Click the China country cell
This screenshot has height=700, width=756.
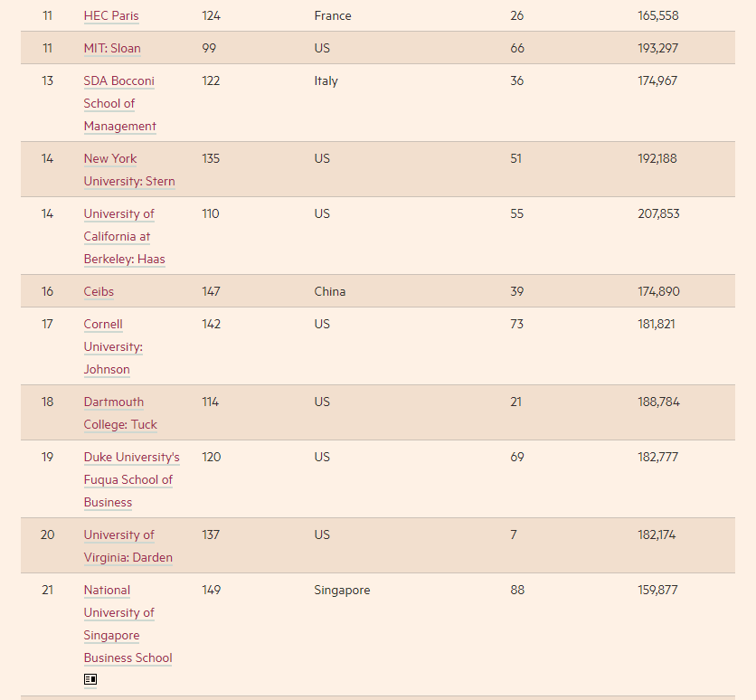pos(330,292)
